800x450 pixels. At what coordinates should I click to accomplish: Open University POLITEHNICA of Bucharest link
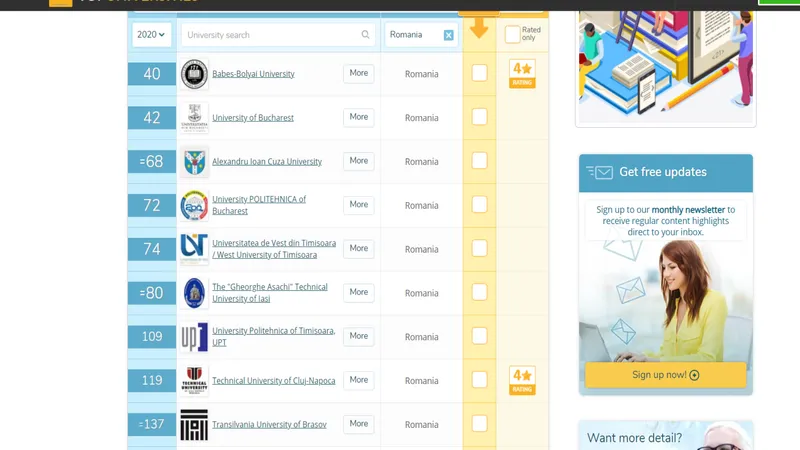pos(259,205)
